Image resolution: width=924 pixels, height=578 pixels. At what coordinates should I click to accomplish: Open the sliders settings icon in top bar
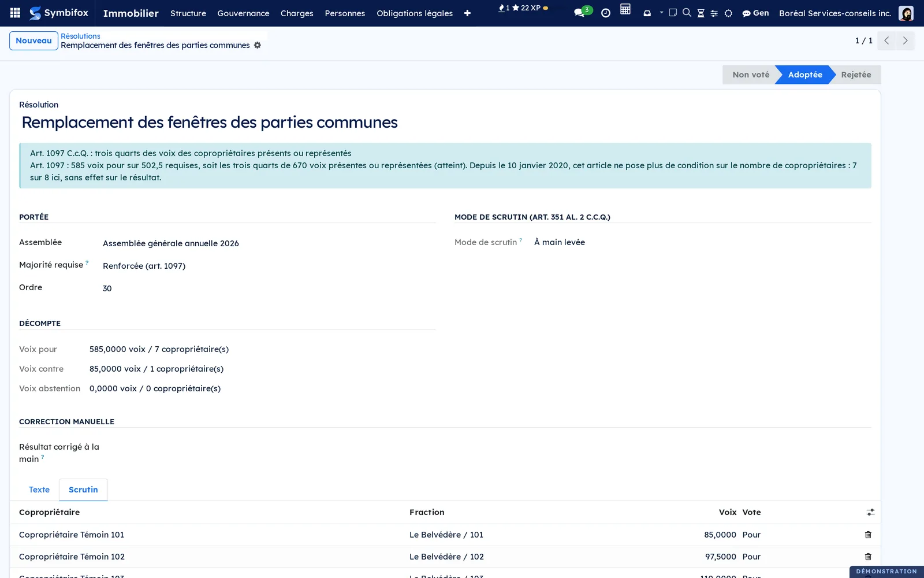pos(714,13)
